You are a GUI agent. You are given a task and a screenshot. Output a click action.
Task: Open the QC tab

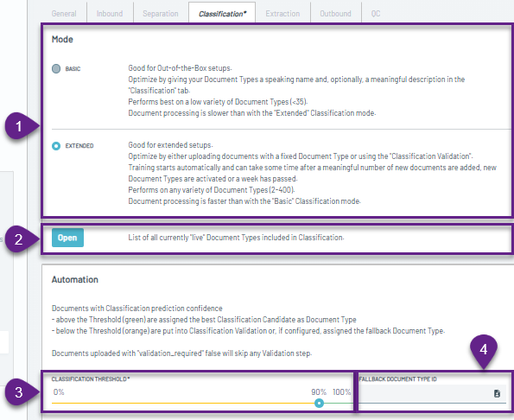[x=376, y=14]
